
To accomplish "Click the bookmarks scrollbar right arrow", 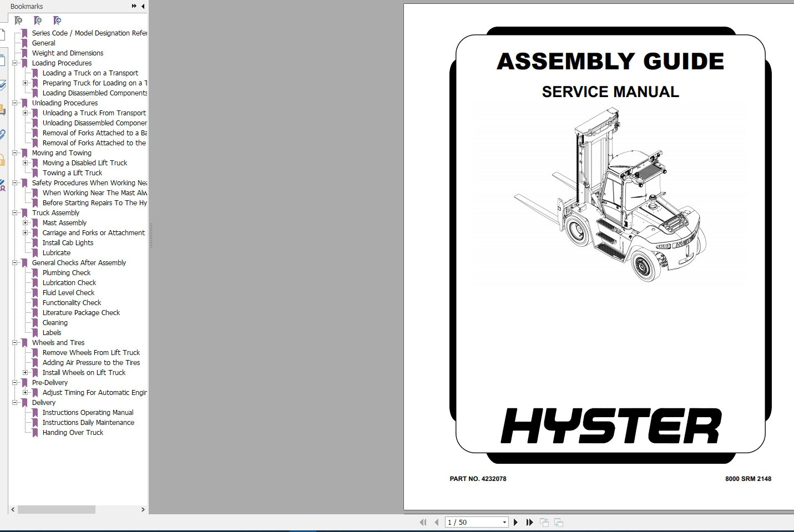I will pos(143,509).
